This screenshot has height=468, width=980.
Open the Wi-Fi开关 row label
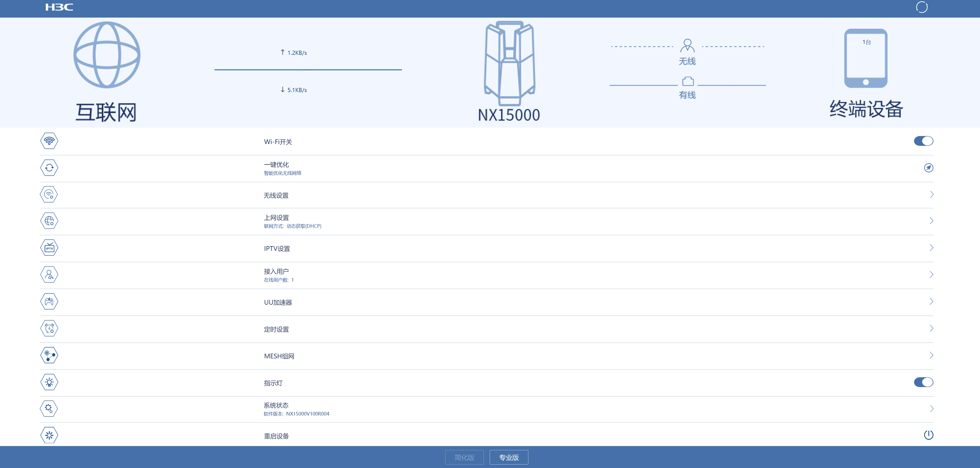(278, 142)
